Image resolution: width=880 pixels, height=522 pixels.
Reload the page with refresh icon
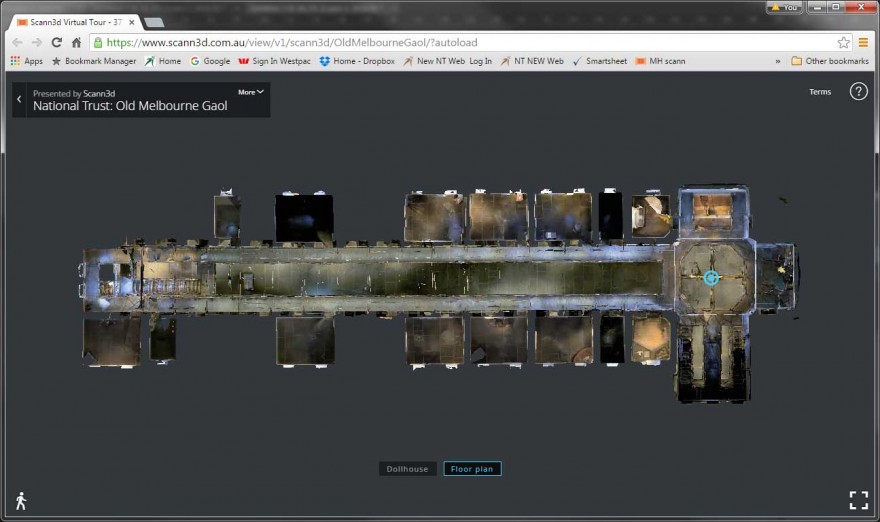(x=56, y=43)
